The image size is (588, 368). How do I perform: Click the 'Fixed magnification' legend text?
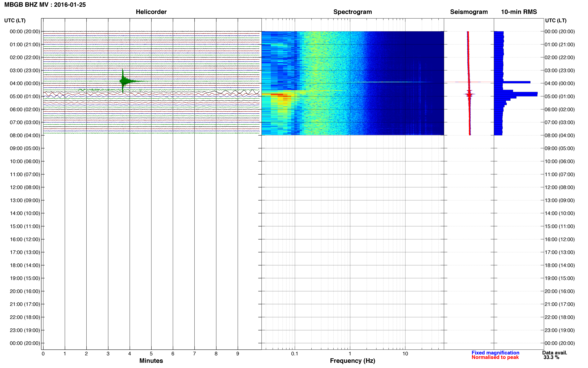(x=495, y=353)
